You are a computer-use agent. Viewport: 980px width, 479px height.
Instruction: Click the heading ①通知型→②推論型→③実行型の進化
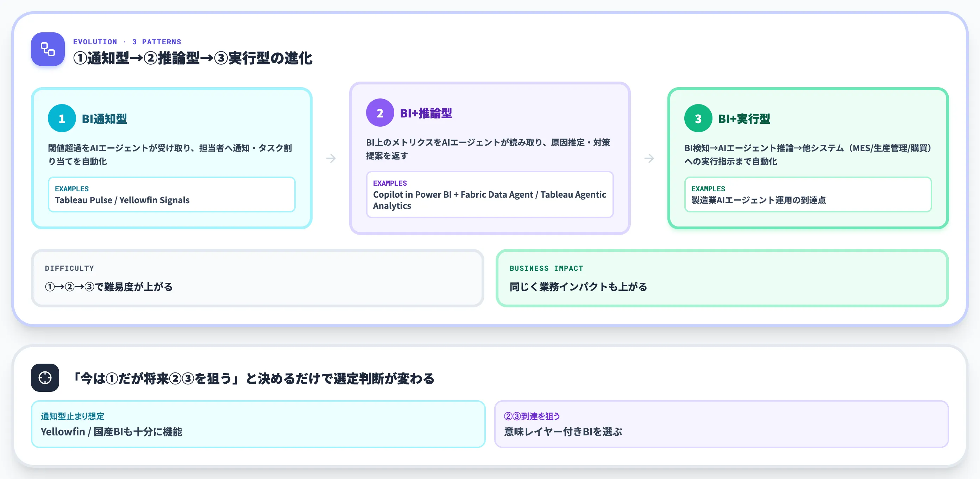pyautogui.click(x=193, y=58)
